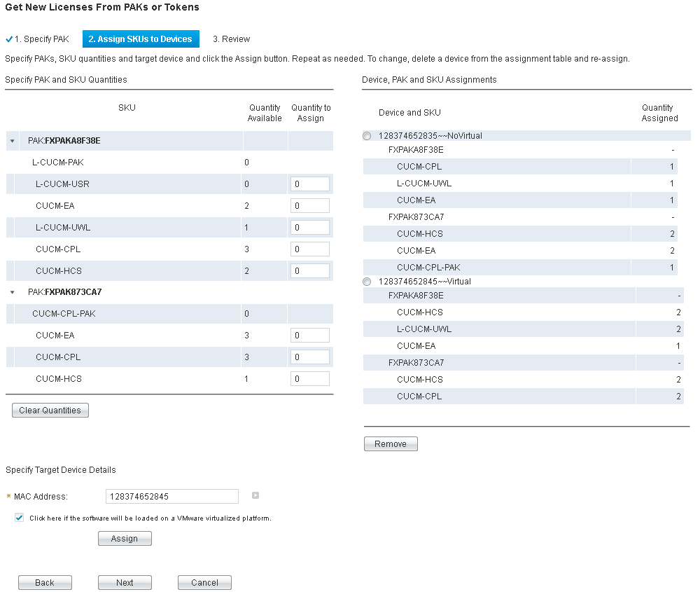Click quantity field for CUCM-EA under FXPAK873CA7

click(310, 335)
